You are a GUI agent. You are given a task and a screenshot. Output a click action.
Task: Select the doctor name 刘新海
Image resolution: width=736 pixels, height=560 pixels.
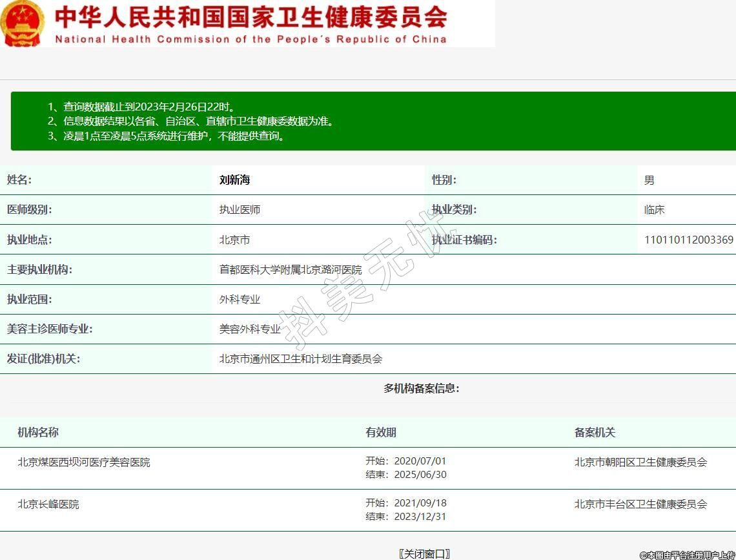(x=234, y=180)
